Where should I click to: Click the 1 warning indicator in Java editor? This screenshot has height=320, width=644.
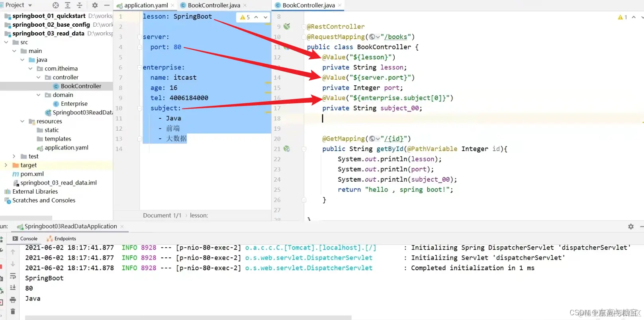pos(622,17)
